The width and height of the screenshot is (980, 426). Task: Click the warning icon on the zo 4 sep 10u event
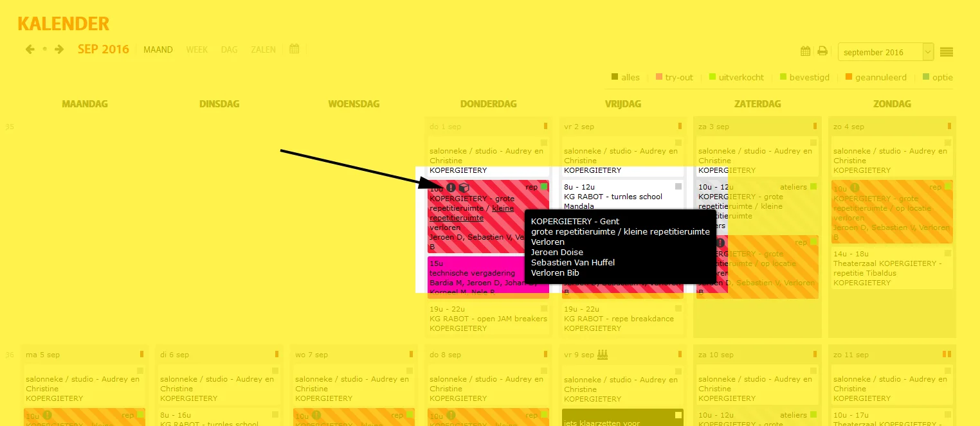[855, 188]
